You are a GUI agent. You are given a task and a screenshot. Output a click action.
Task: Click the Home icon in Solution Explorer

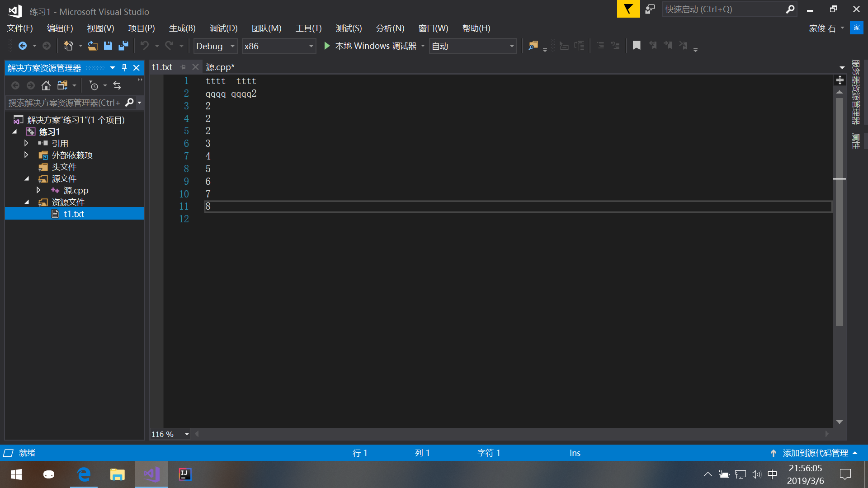[x=46, y=85]
